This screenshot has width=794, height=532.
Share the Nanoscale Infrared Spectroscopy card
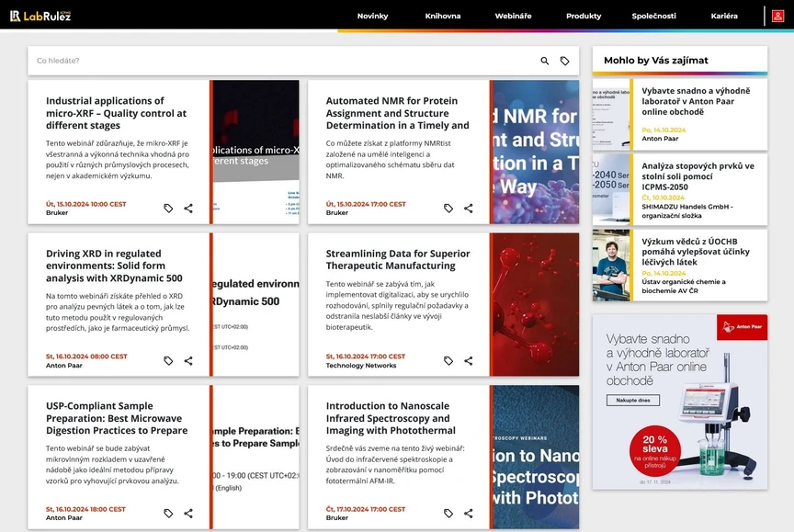tap(469, 514)
